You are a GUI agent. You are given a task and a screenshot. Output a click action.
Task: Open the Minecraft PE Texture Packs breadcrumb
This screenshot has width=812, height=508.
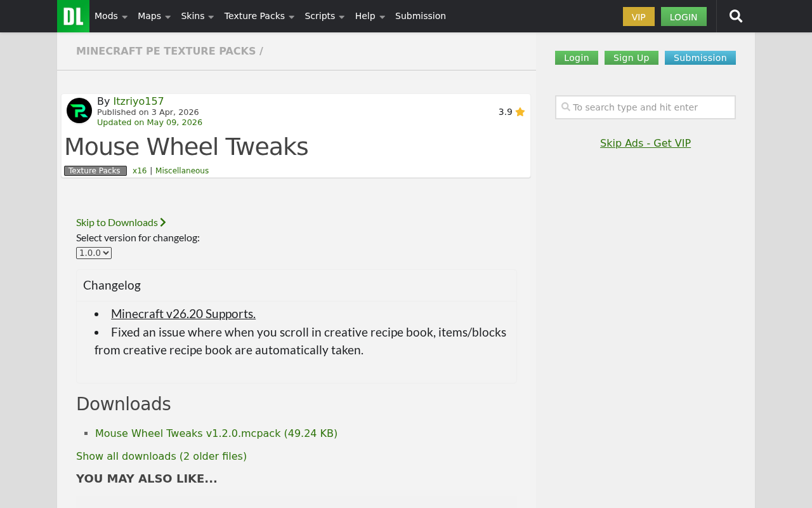click(166, 51)
